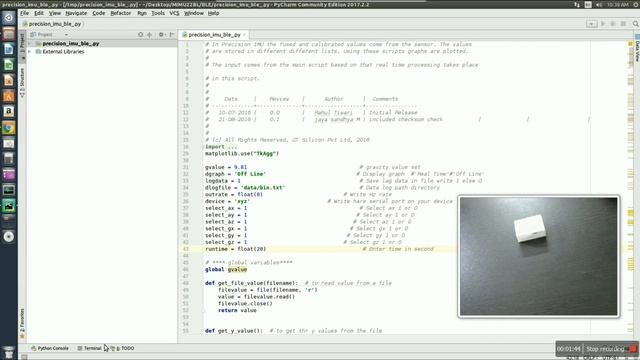Toggle the Data View side tab
The image size is (640, 360).
coord(637,48)
